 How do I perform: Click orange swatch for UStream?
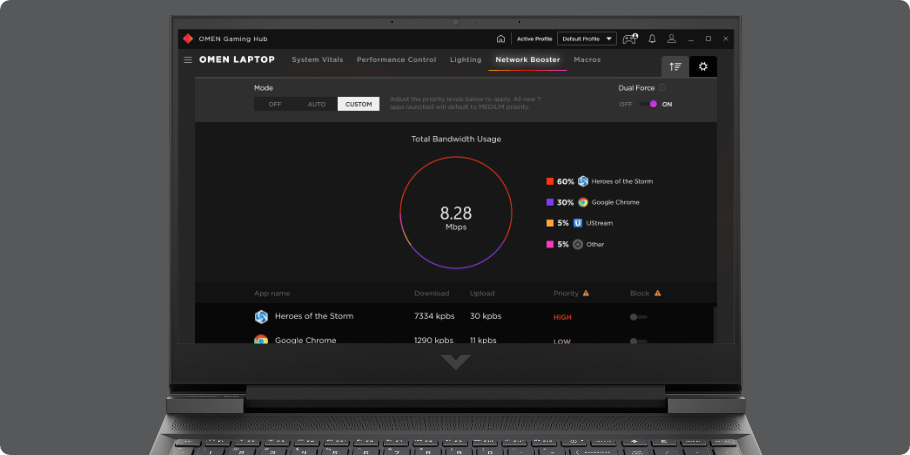click(550, 223)
